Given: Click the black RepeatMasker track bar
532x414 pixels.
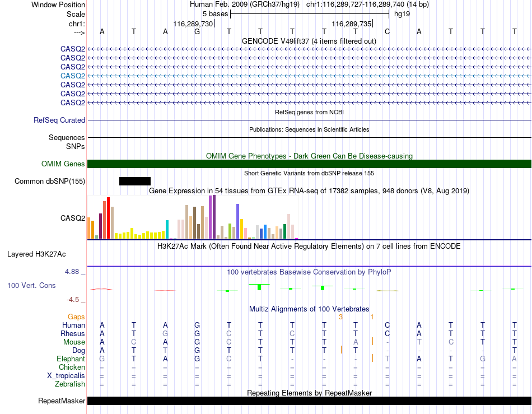Looking at the screenshot, I should (309, 401).
